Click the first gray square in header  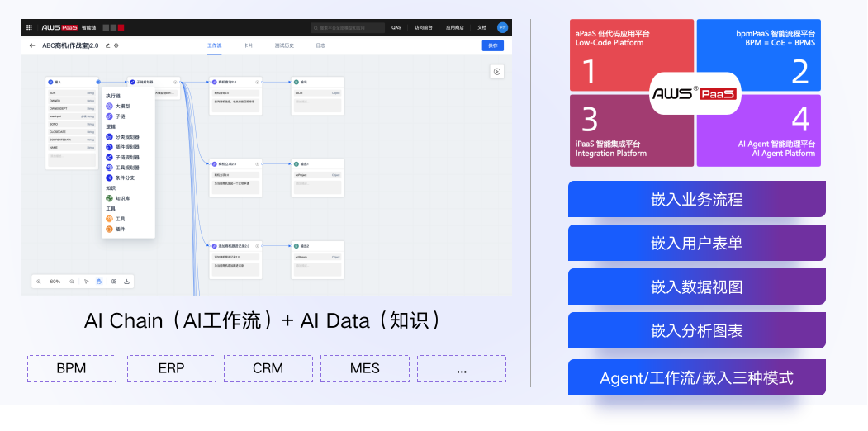(107, 27)
